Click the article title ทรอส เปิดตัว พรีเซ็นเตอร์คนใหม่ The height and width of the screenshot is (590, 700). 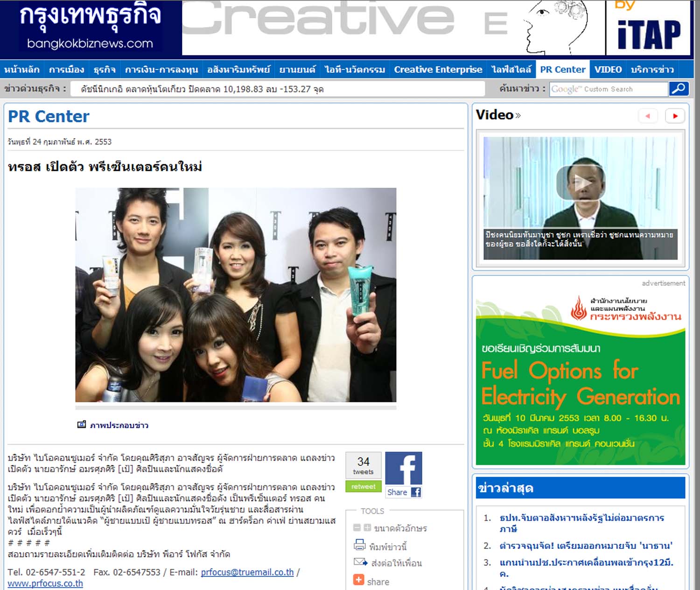(x=105, y=167)
